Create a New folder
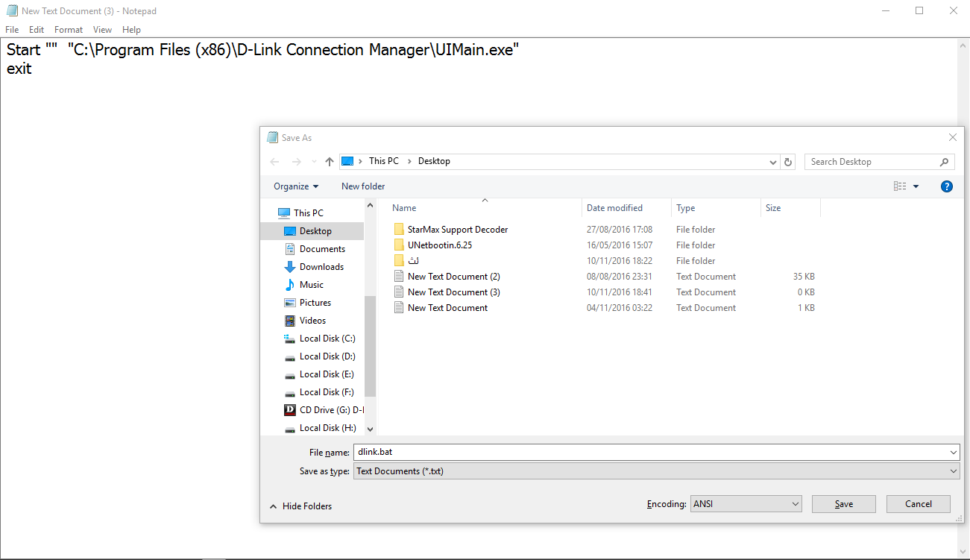 click(363, 186)
